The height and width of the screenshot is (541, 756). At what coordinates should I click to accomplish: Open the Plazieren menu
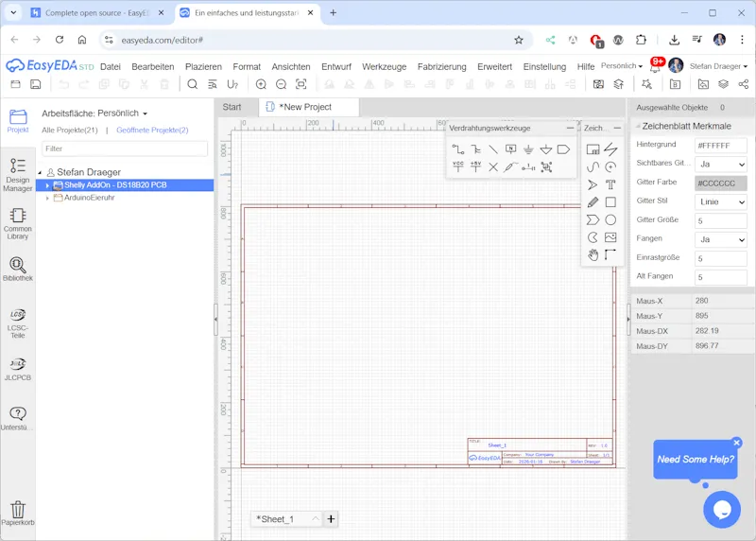(203, 67)
